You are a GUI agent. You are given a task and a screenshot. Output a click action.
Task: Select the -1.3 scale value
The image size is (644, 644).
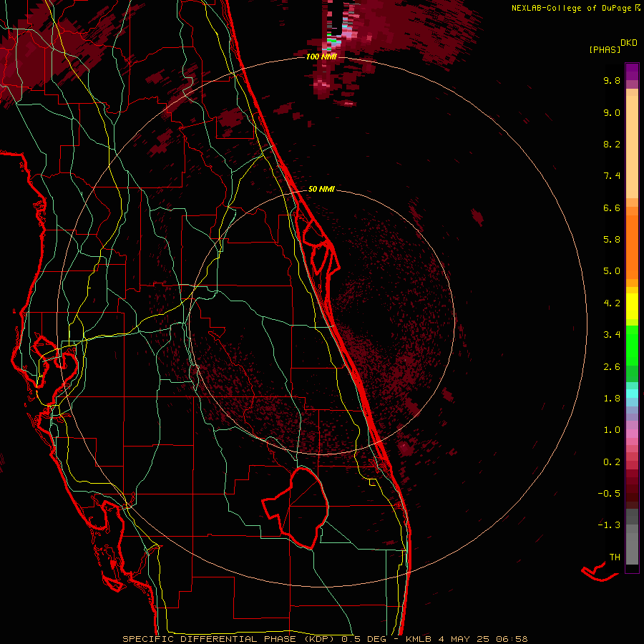click(609, 525)
